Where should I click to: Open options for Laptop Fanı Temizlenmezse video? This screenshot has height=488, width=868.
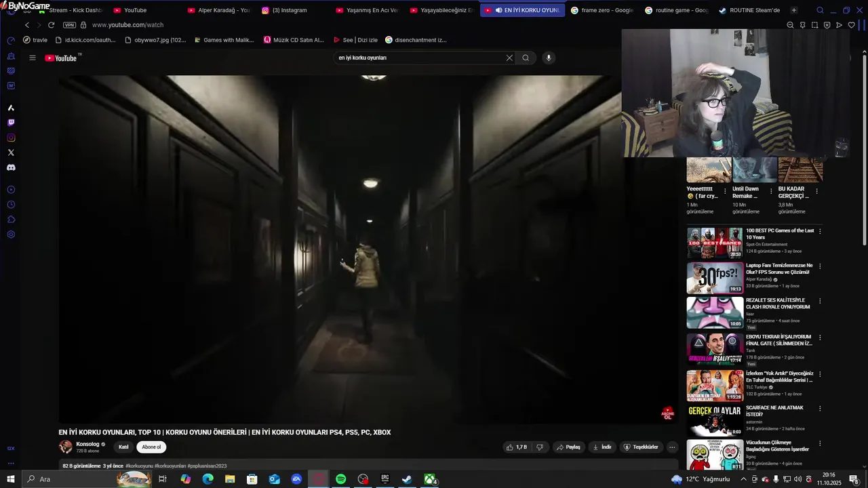point(820,266)
